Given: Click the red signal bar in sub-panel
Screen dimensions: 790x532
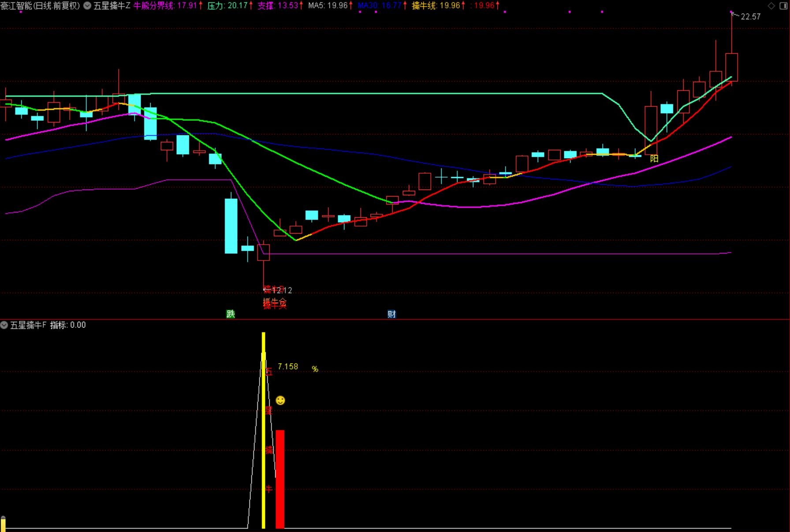Looking at the screenshot, I should click(280, 479).
